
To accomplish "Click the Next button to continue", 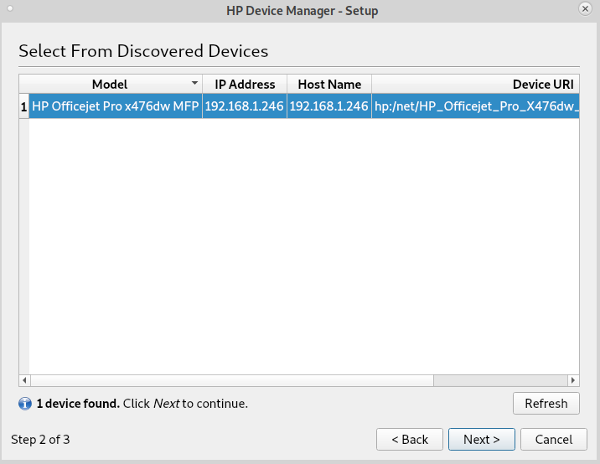I will (481, 439).
